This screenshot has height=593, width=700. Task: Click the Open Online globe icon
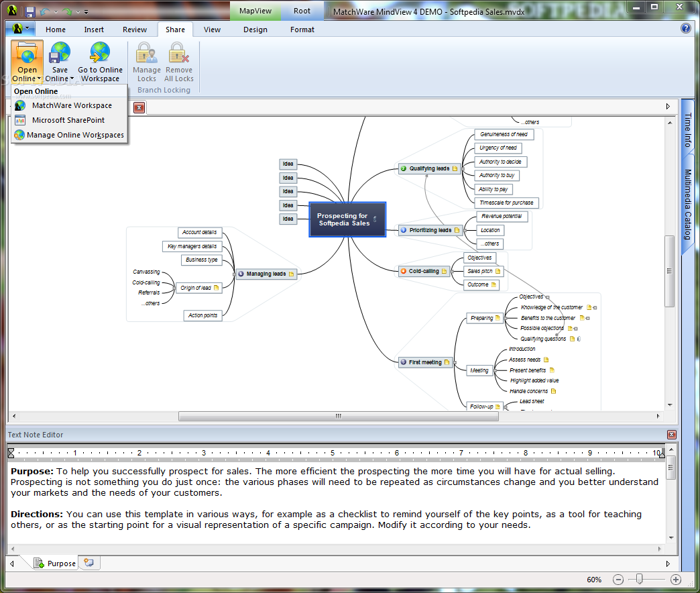tap(27, 53)
